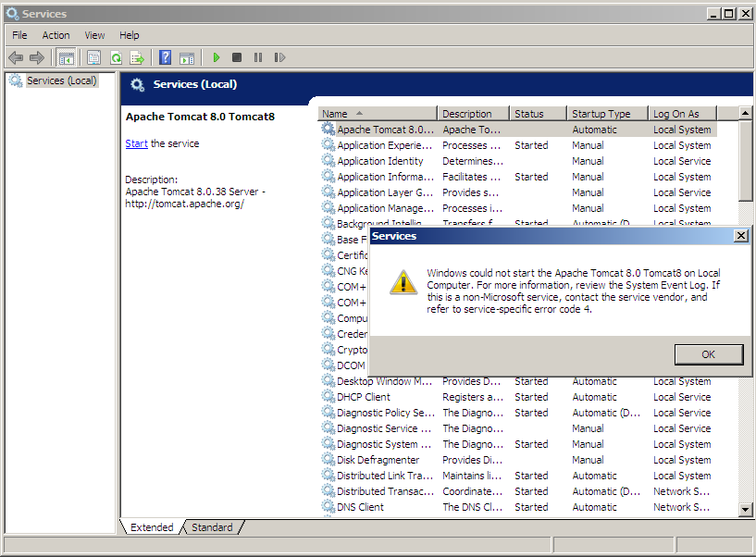Open the View menu
This screenshot has width=756, height=557.
click(x=94, y=35)
